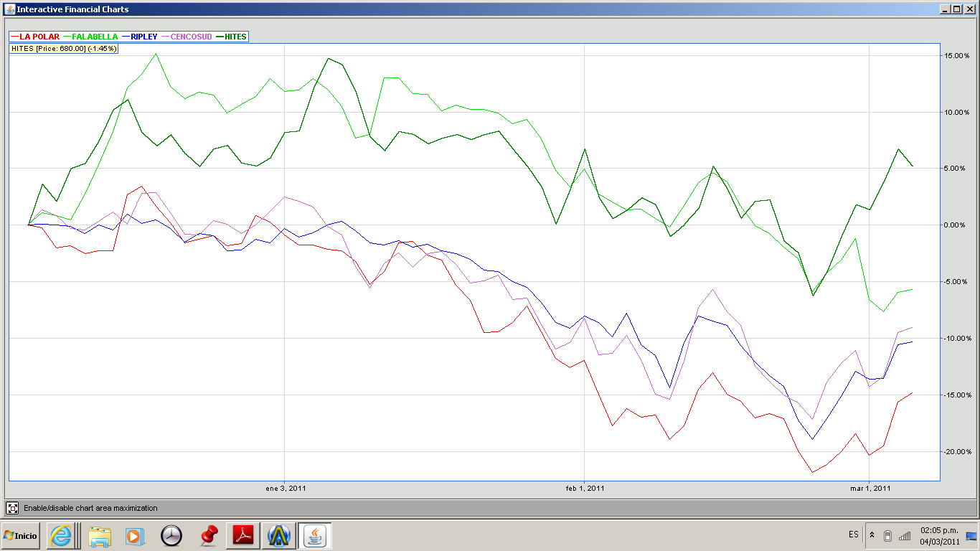Click the network signal tray icon

coord(905,536)
